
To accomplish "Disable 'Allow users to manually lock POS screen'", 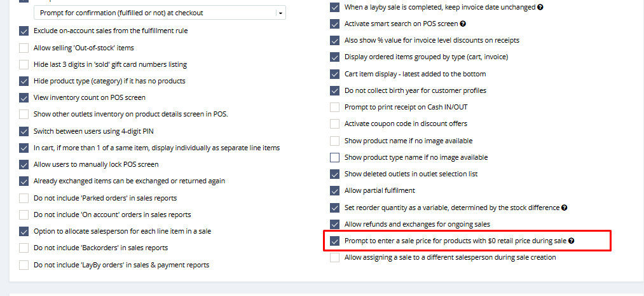I will (24, 164).
